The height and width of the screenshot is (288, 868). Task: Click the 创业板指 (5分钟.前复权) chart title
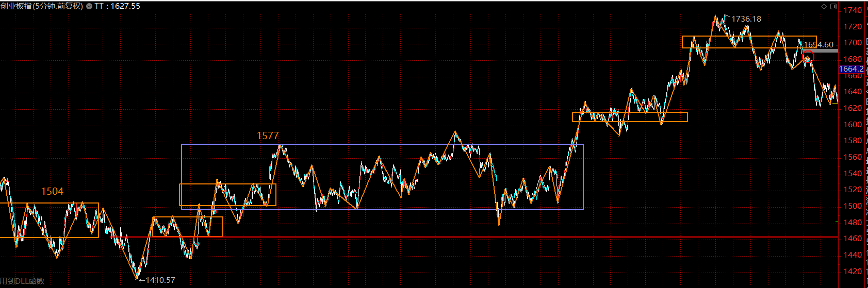41,6
